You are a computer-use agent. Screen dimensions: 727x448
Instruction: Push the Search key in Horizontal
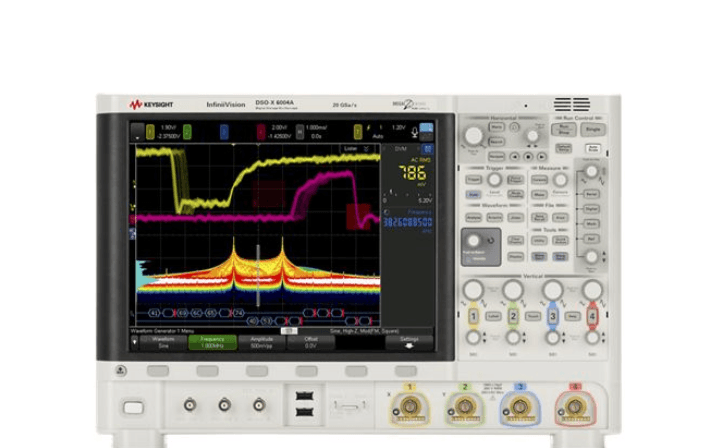[497, 141]
